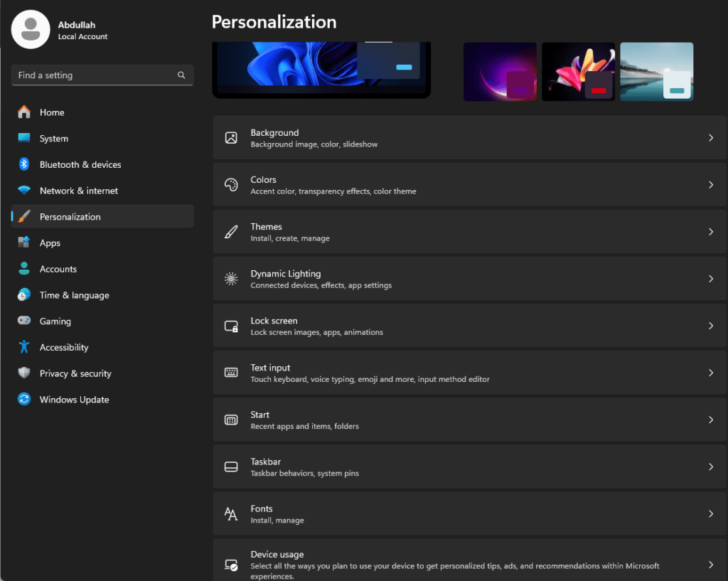Click the Dynamic Lighting icon
The height and width of the screenshot is (581, 728).
click(x=230, y=278)
